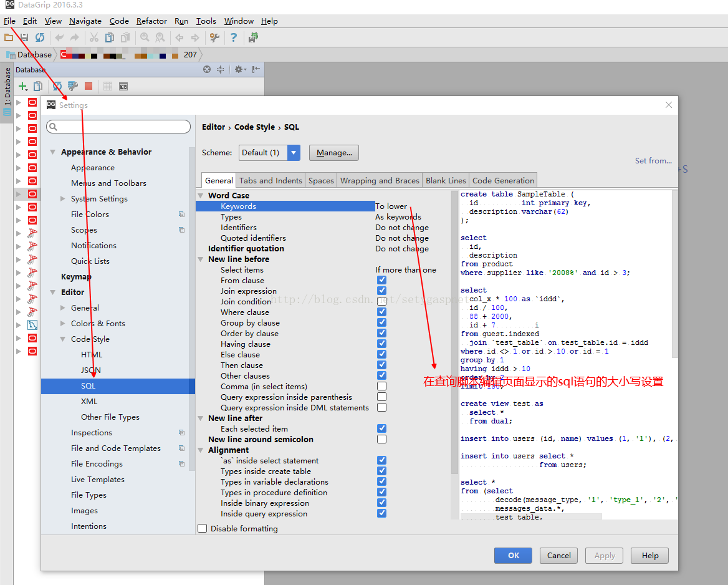Screen dimensions: 728x585
Task: Click the Set from... link
Action: [653, 160]
